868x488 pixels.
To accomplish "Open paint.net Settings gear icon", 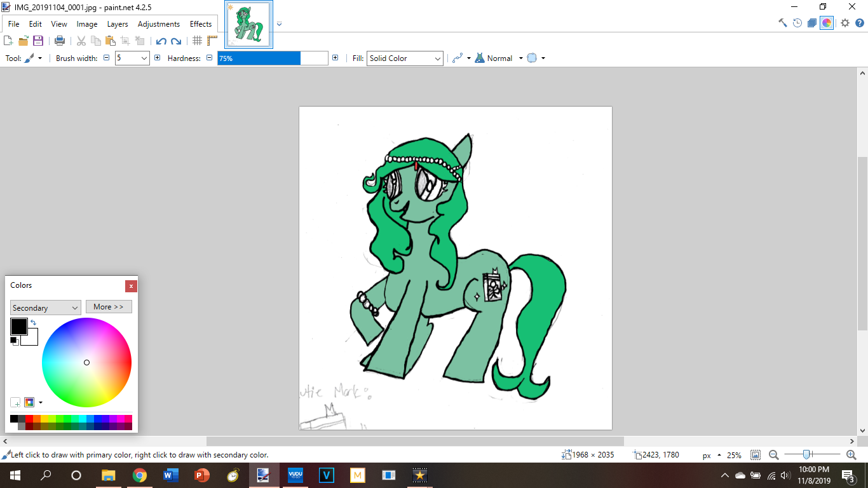I will [x=844, y=23].
